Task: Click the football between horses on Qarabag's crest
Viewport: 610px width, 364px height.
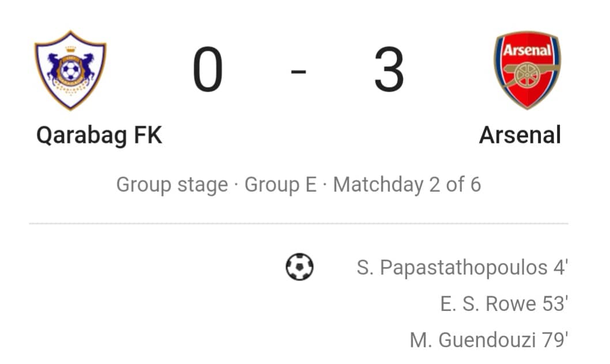Action: tap(70, 71)
